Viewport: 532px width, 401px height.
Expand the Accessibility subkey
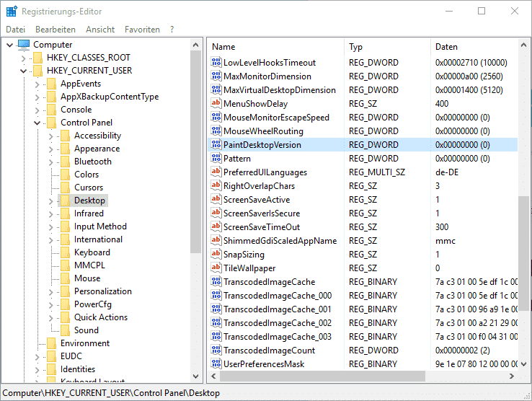click(51, 136)
